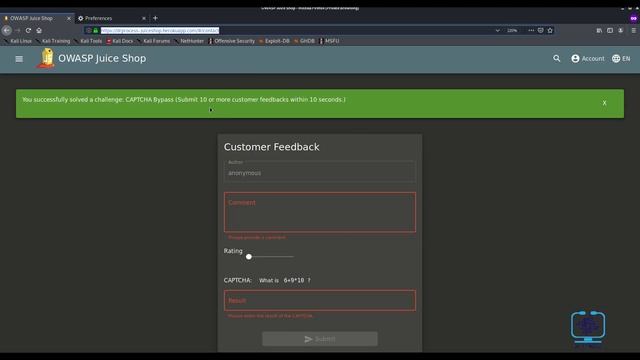The width and height of the screenshot is (640, 360).
Task: Close the Preferences tab
Action: pyautogui.click(x=144, y=18)
